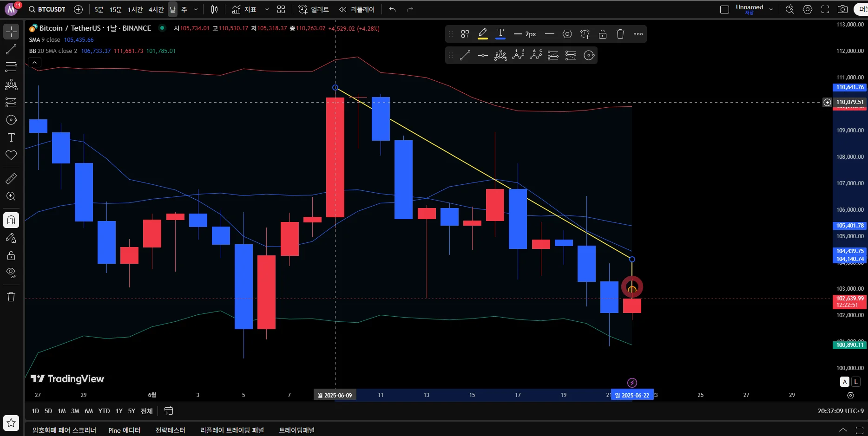
Task: Pick the ABC correction wave tool in favorites toolbar
Action: click(536, 56)
